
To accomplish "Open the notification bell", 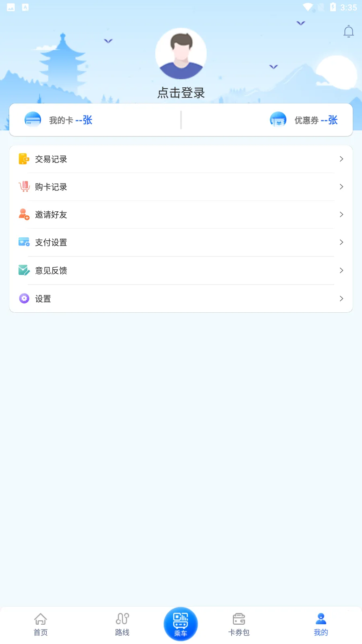I will (348, 31).
